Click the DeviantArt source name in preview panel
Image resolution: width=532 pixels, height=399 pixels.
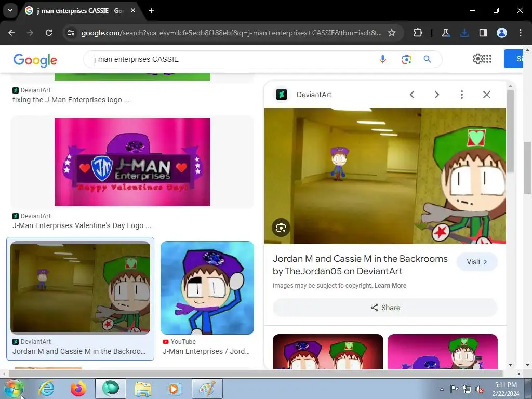click(314, 95)
